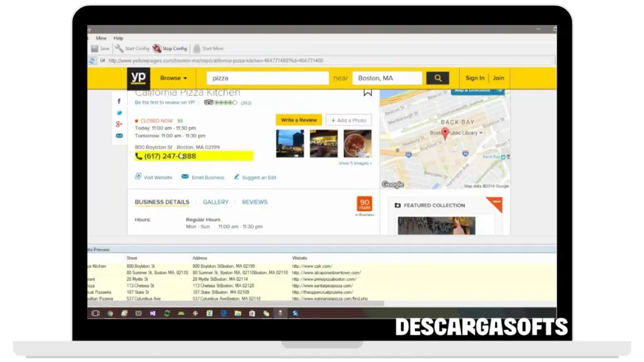Click the Write a Review button

pos(299,120)
